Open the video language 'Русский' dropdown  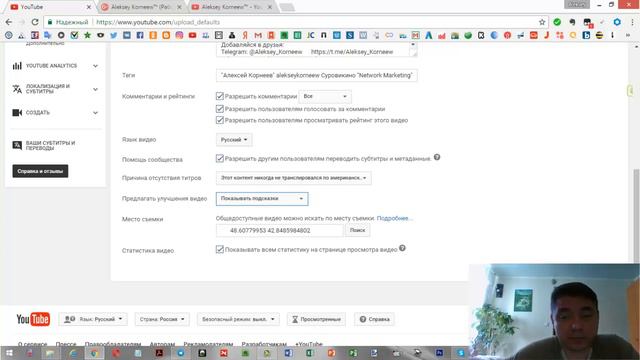pos(234,140)
